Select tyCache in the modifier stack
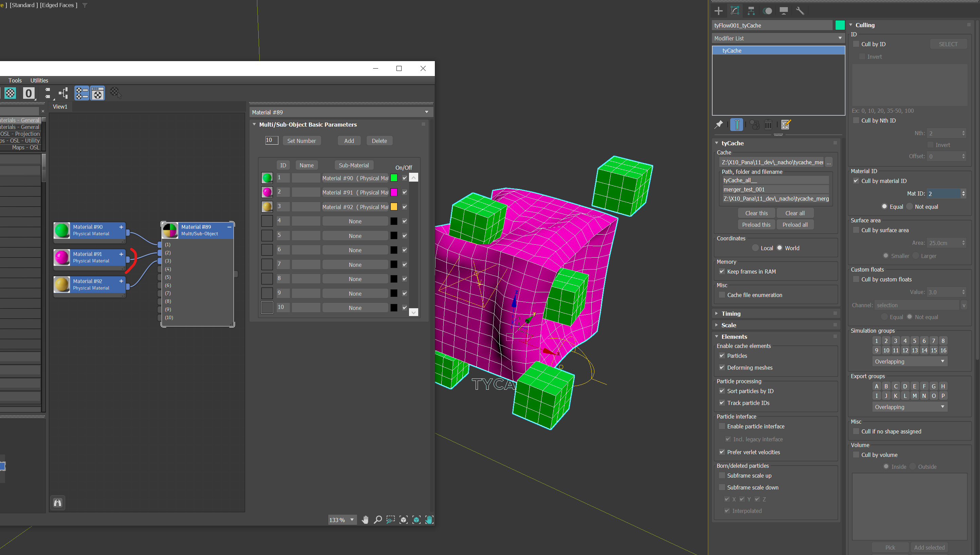980x555 pixels. [x=778, y=50]
